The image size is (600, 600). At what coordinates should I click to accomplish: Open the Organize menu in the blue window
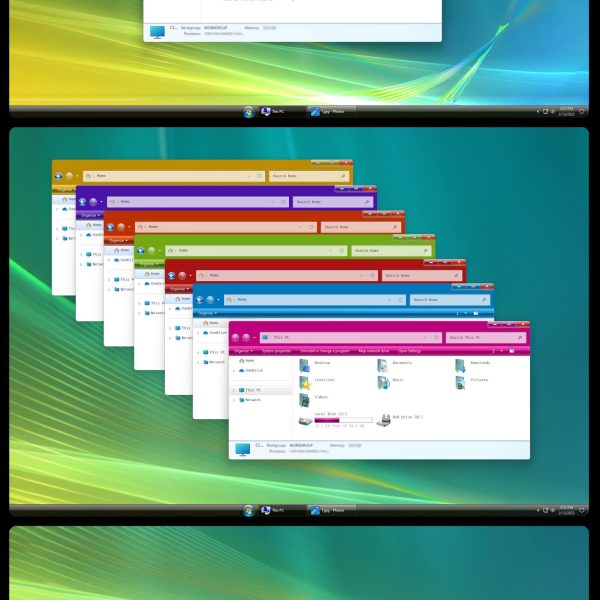[x=207, y=313]
